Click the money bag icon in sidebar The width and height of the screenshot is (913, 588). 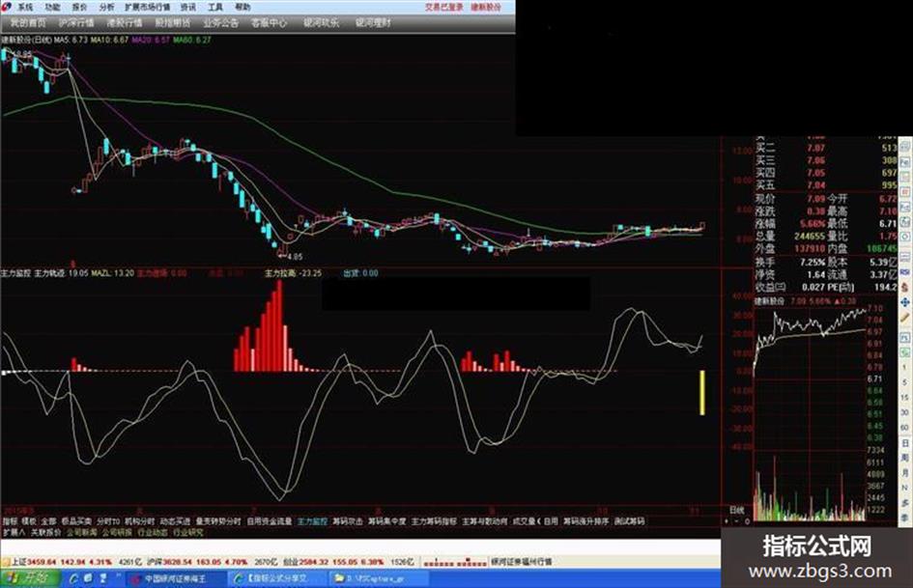tap(905, 287)
